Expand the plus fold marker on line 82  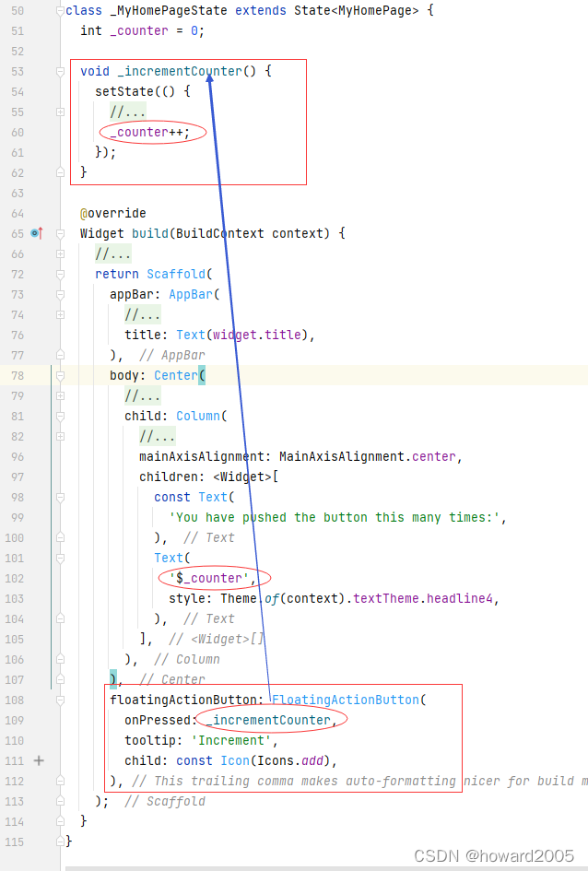[x=60, y=436]
